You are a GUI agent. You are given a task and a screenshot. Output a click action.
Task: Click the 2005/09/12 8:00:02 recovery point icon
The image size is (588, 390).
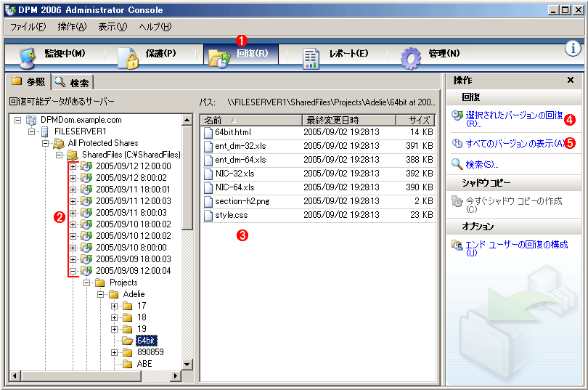[x=86, y=178]
